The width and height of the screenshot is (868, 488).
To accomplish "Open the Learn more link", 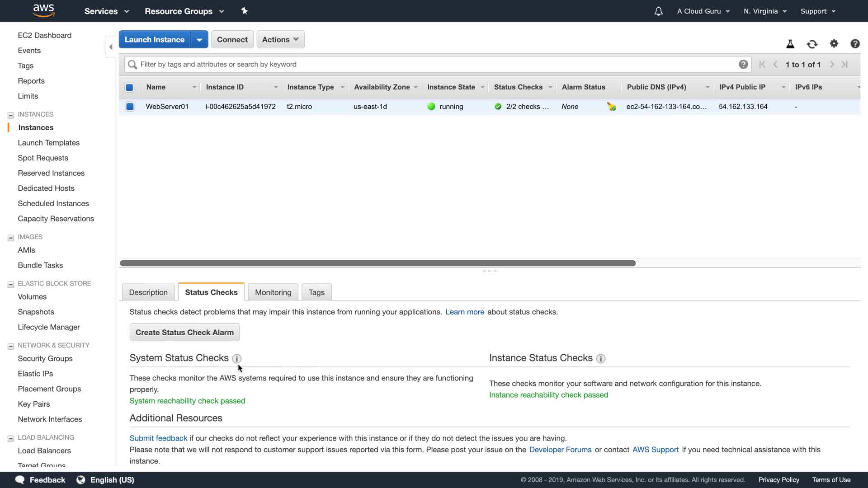I will (x=464, y=312).
